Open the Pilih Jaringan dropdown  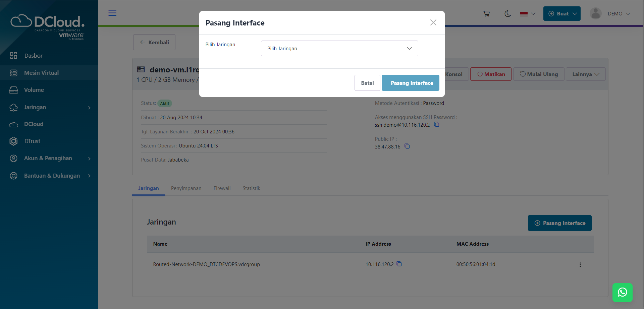click(339, 49)
